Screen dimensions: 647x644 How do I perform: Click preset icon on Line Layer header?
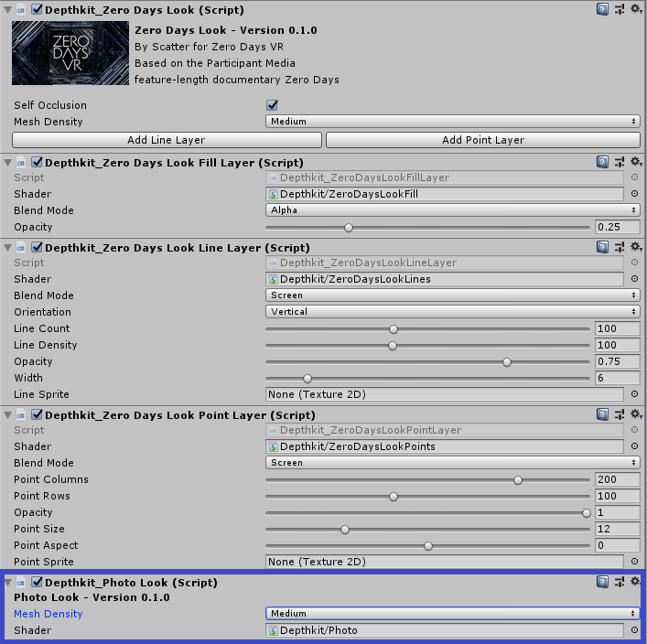tap(620, 247)
